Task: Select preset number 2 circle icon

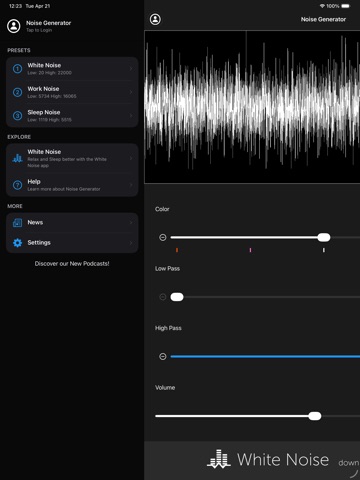Action: point(17,92)
